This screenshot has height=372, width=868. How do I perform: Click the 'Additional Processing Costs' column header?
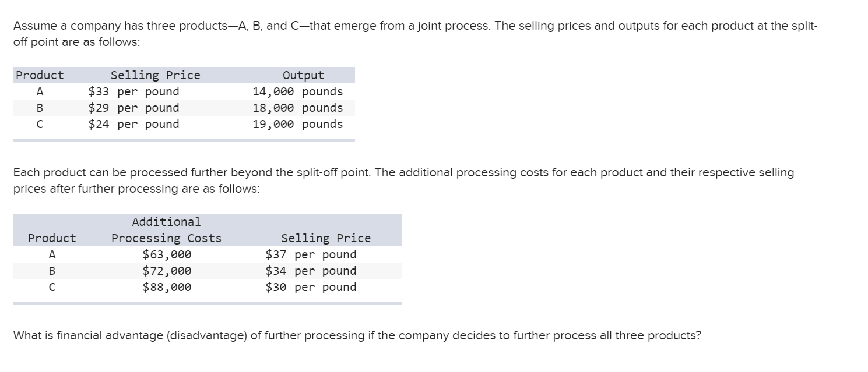tap(167, 230)
